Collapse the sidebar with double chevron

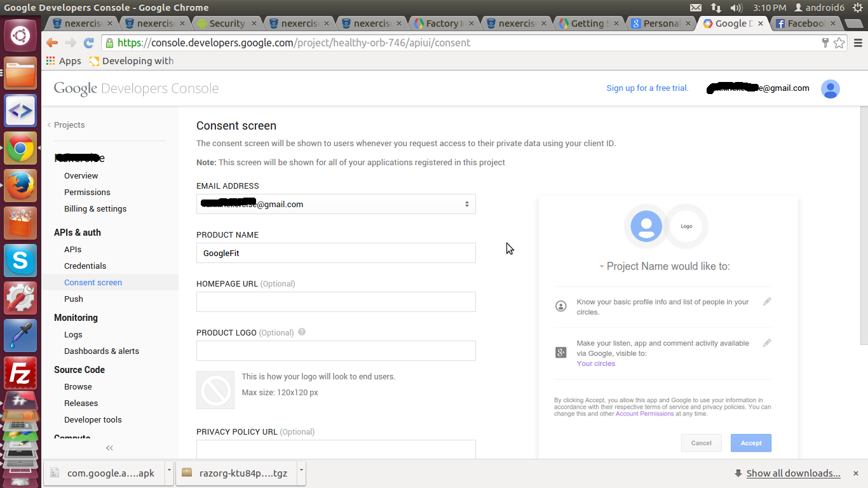pos(109,448)
